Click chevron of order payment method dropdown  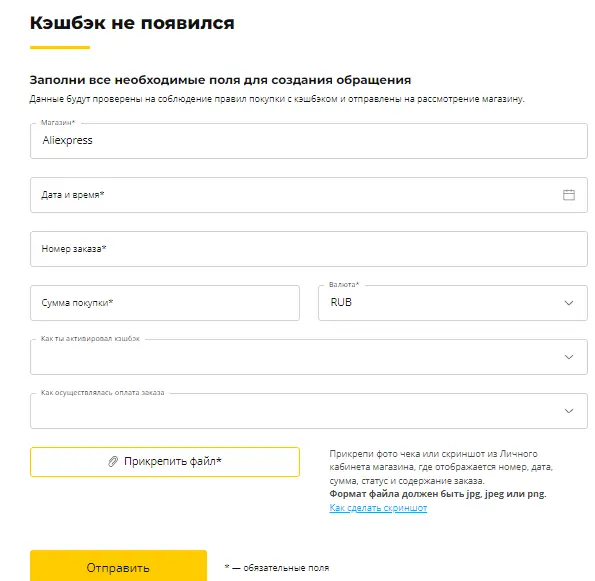pyautogui.click(x=568, y=411)
